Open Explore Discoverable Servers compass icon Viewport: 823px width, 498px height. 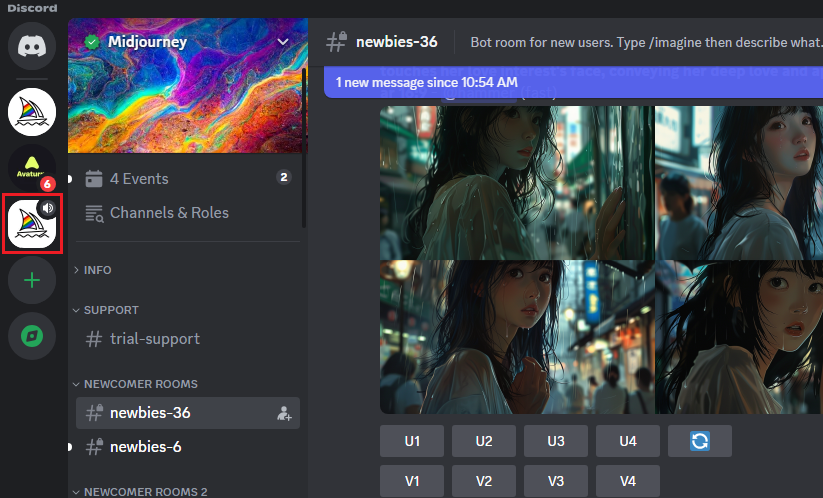32,336
